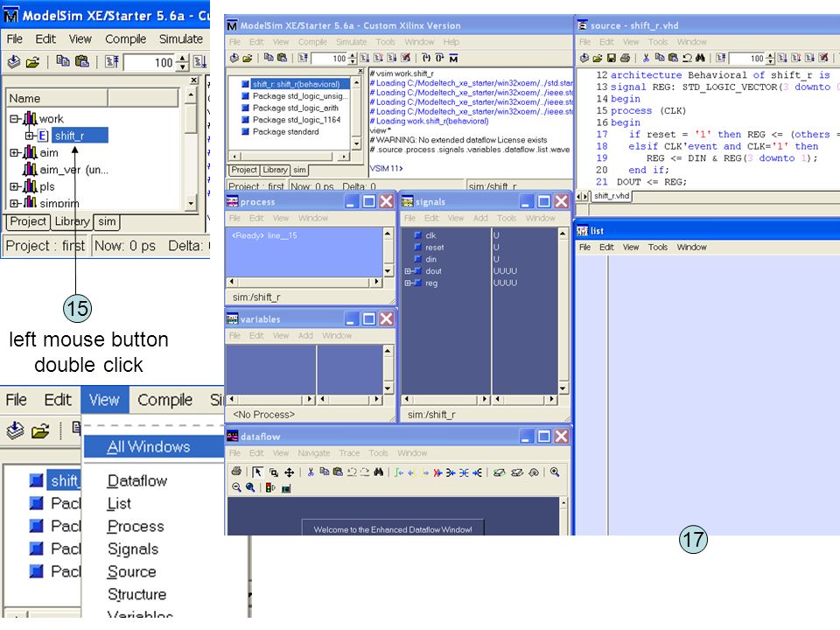
Task: Click the open folder icon below the open View menu bar
Action: click(x=39, y=430)
